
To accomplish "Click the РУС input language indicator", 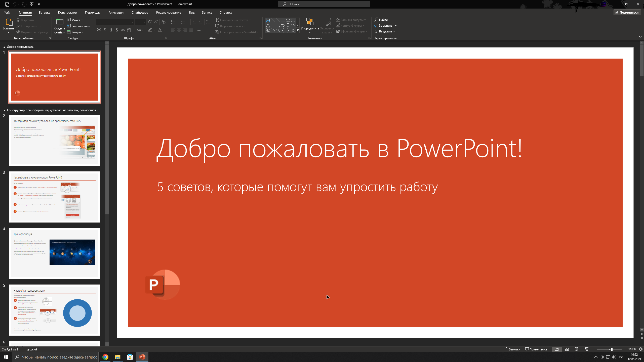I will pos(621,357).
